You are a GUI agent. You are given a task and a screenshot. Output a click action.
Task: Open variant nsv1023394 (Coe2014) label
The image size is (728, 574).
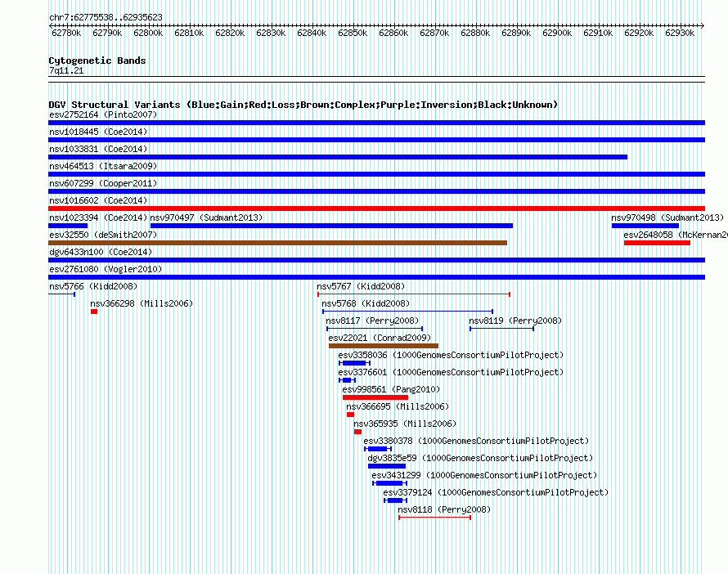98,217
